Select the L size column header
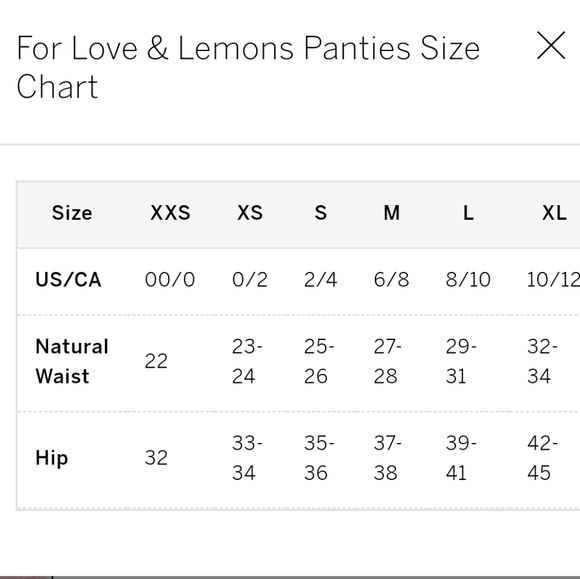580x579 pixels. pos(468,213)
